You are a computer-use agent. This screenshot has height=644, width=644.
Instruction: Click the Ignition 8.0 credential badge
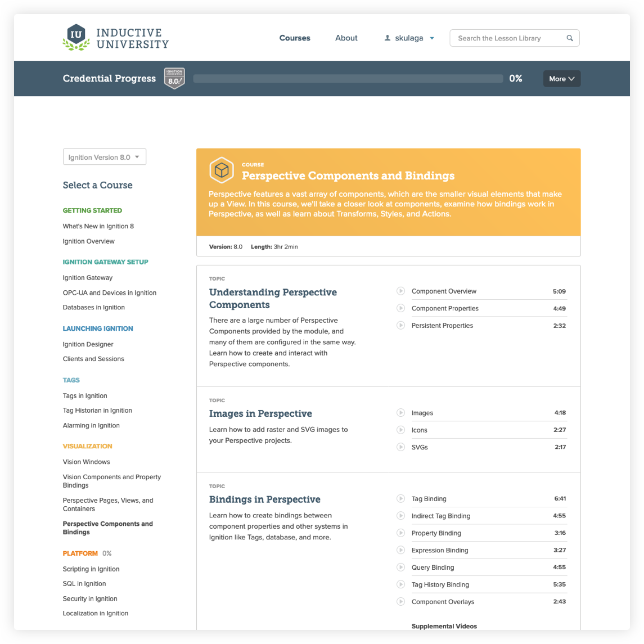click(x=174, y=78)
